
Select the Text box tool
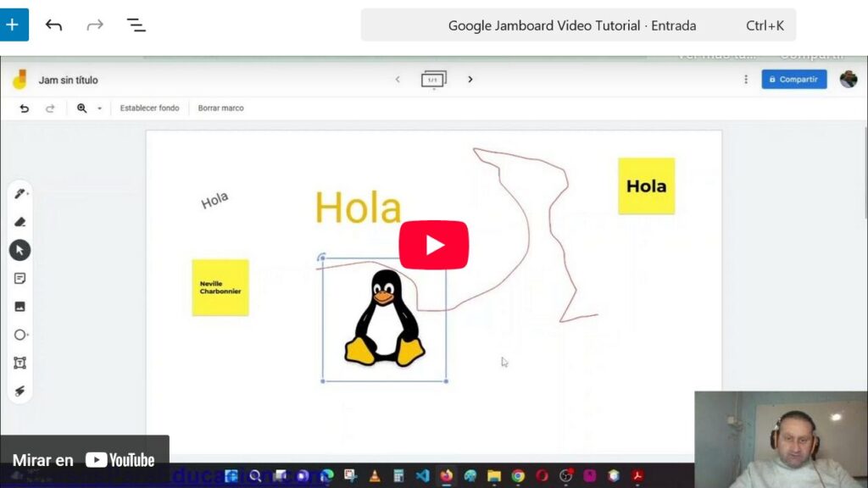tap(20, 363)
